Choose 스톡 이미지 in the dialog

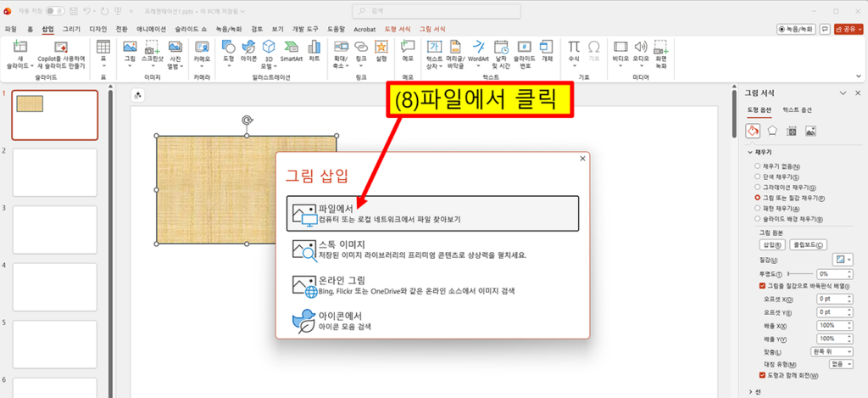(x=432, y=250)
